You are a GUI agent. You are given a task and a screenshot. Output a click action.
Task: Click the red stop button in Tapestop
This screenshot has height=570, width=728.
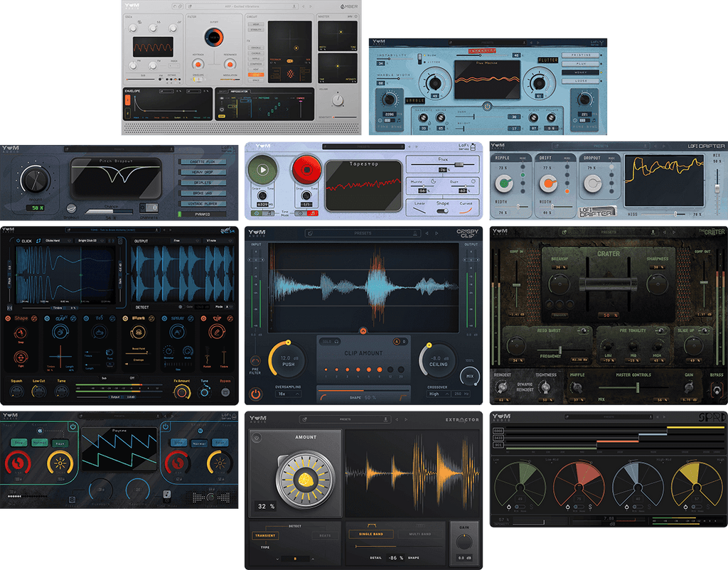306,170
